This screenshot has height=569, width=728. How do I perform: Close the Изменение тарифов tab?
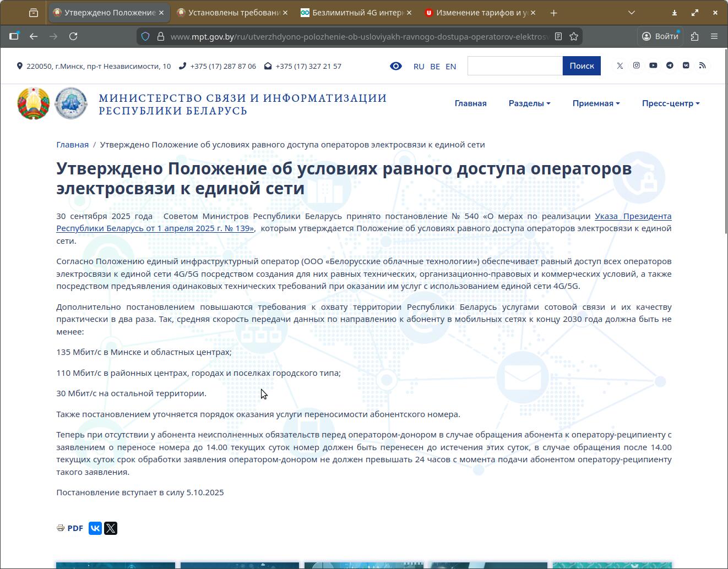click(x=533, y=12)
